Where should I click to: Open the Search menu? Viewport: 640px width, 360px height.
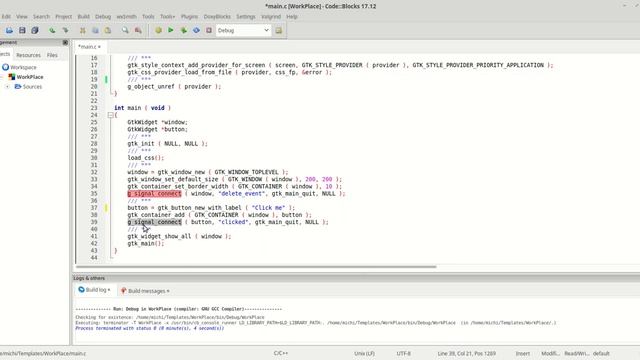41,17
